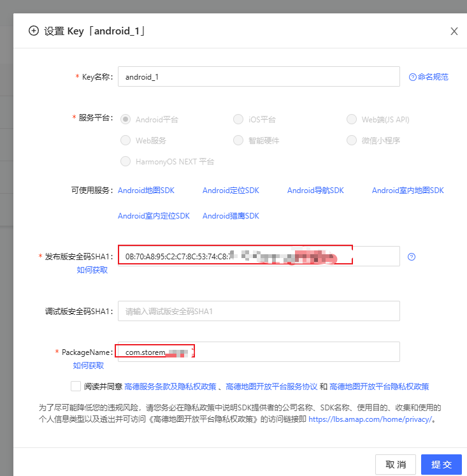467x476 pixels.
Task: Select the Web服务 radio button
Action: coord(126,140)
